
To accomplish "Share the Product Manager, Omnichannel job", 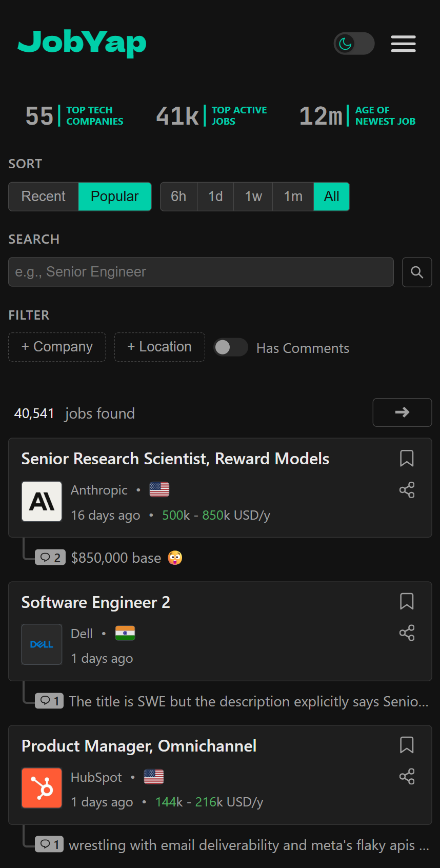I will tap(407, 776).
